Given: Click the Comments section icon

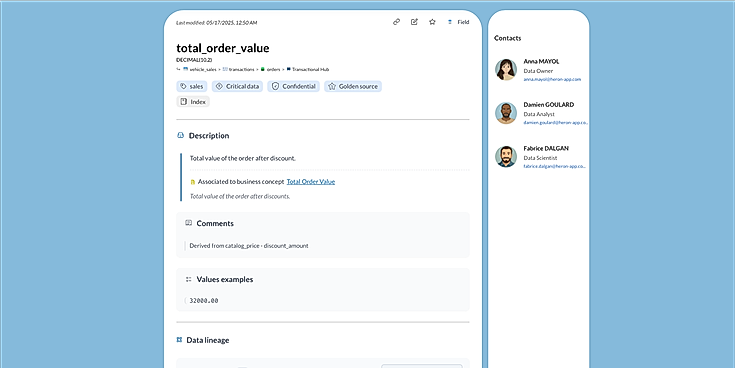Looking at the screenshot, I should pos(188,223).
